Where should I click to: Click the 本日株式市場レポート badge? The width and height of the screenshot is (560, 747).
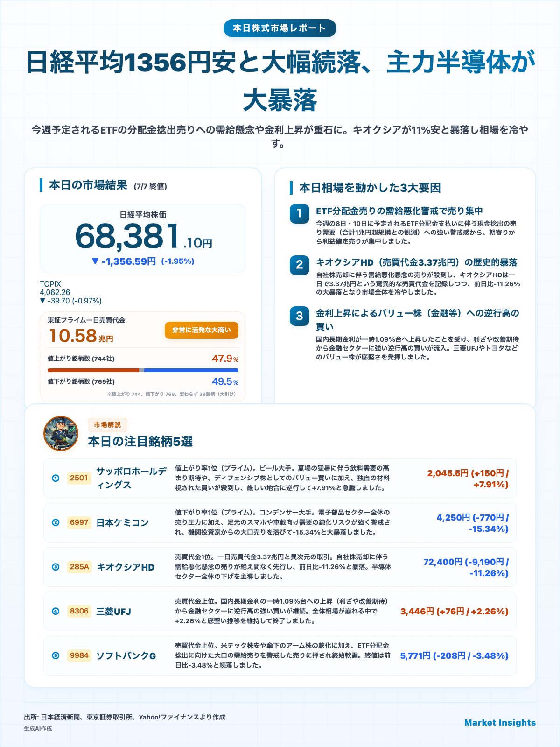pos(280,28)
